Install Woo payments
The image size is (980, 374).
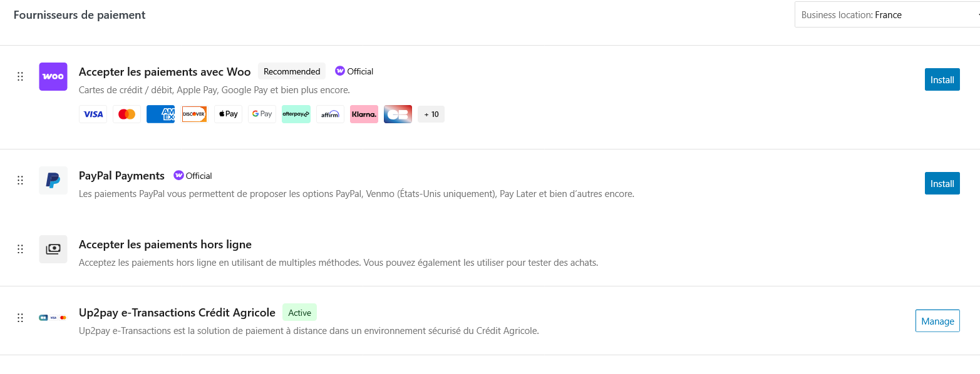(x=942, y=79)
